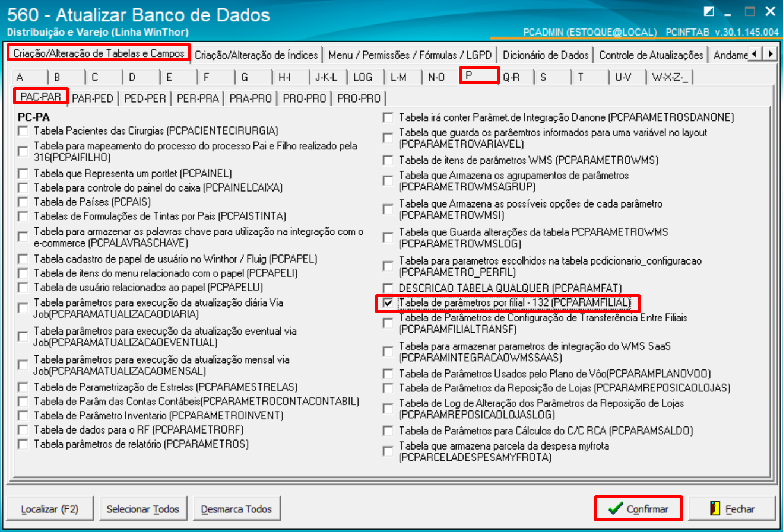Check the PCPAINEL portlet table checkbox
The image size is (783, 532).
pyautogui.click(x=23, y=173)
